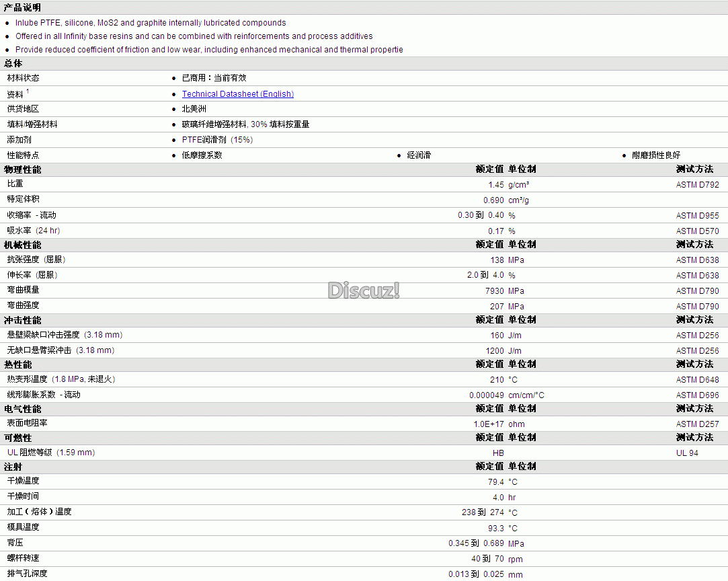Click the ASTM D955 test method
The height and width of the screenshot is (581, 728).
697,215
